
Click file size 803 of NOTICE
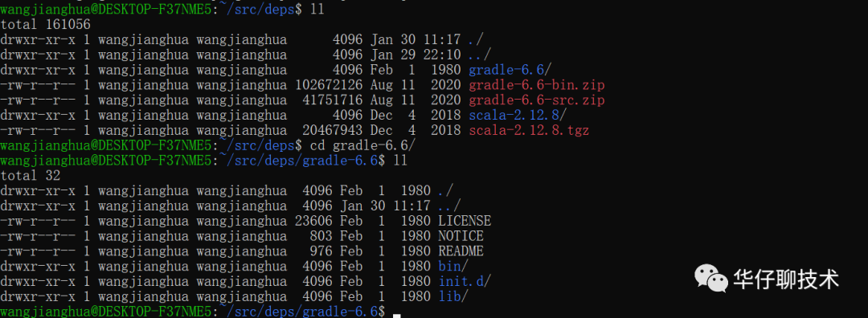(321, 235)
